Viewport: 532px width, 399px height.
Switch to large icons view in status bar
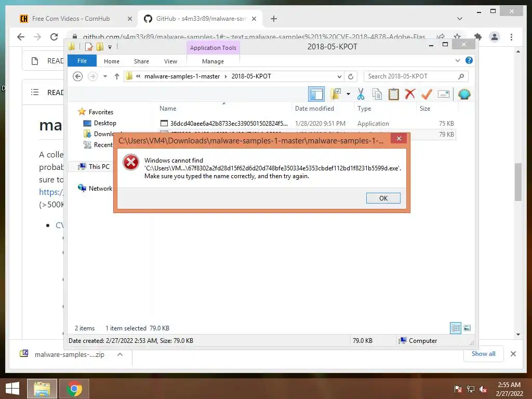point(467,328)
